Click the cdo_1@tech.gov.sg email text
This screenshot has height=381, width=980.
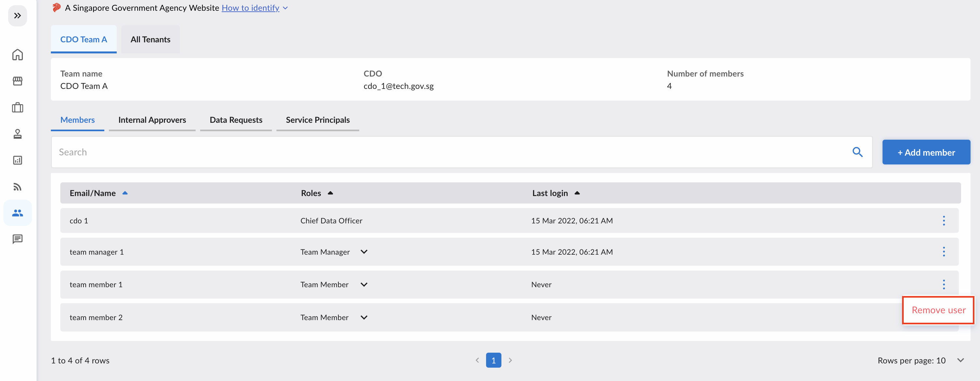pyautogui.click(x=398, y=86)
